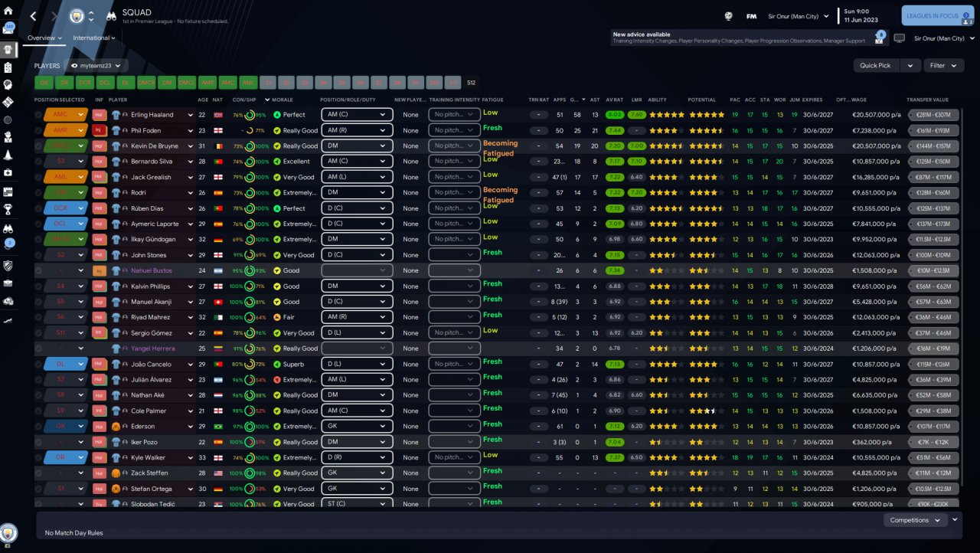Open the Finances briefcase icon in the sidebar
The height and width of the screenshot is (553, 980).
(8, 283)
